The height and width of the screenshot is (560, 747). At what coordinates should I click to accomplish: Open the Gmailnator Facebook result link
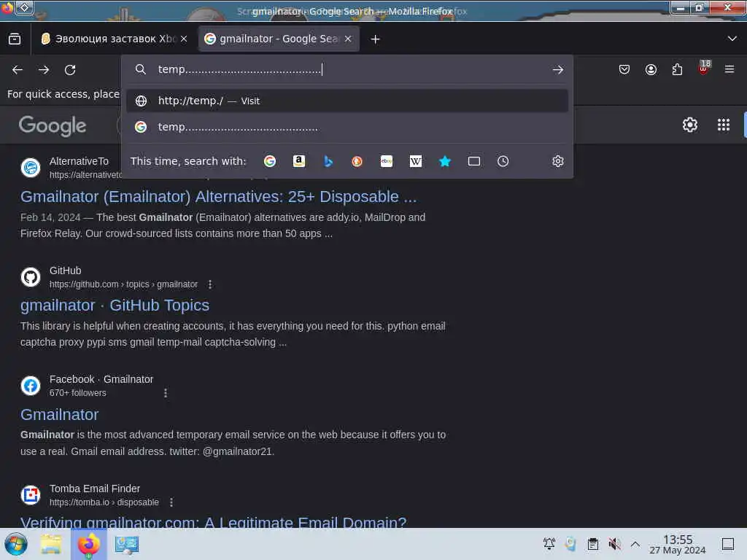60,415
